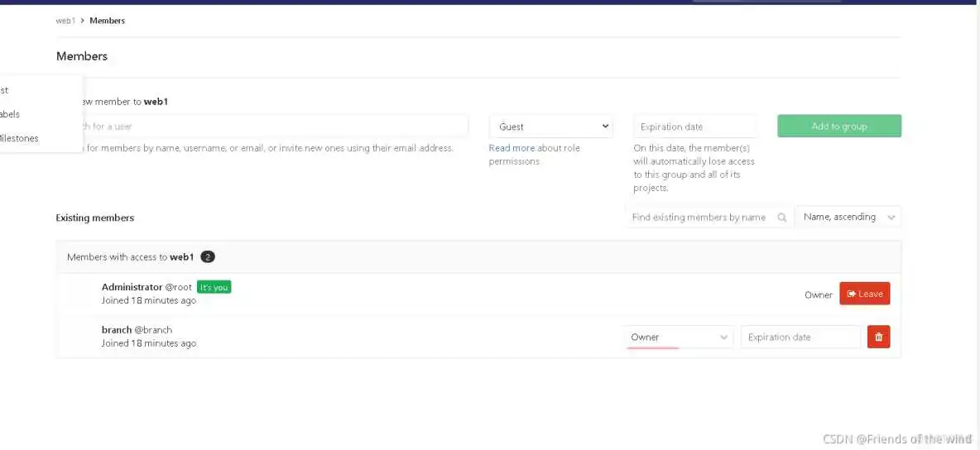Click Members in the breadcrumb
Viewport: 980px width, 450px height.
107,21
